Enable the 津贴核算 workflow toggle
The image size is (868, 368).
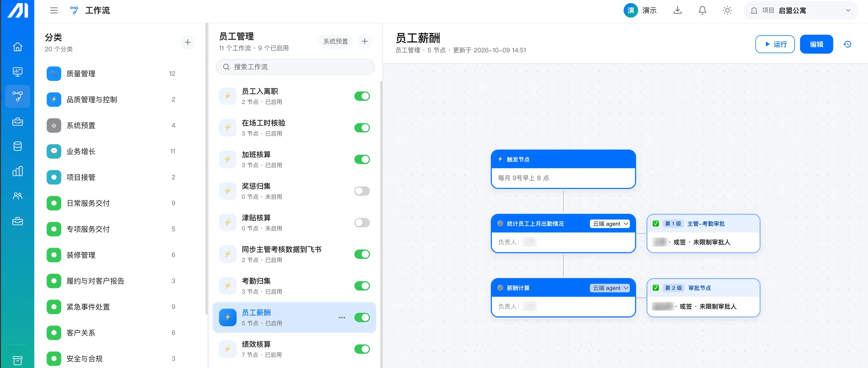[362, 223]
